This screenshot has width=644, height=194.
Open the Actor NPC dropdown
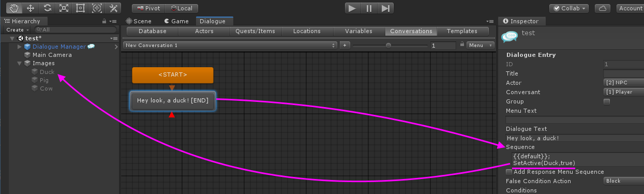(624, 83)
